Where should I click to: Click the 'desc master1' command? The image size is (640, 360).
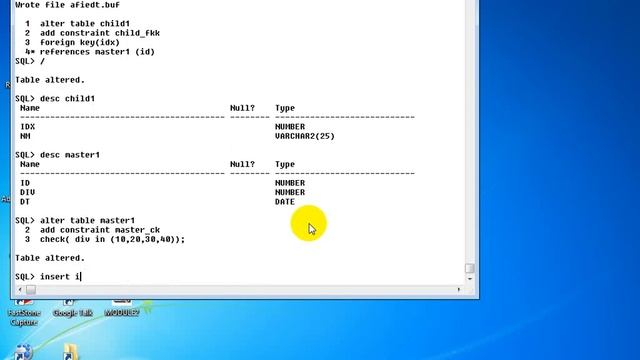70,155
